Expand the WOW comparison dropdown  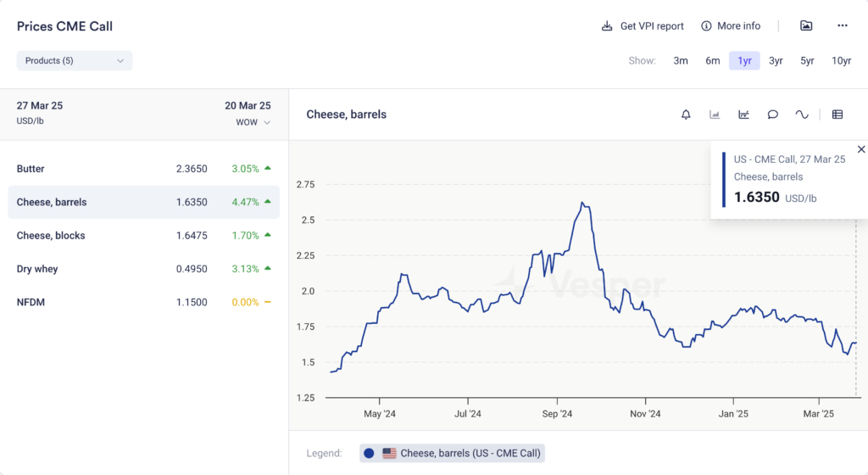click(253, 123)
